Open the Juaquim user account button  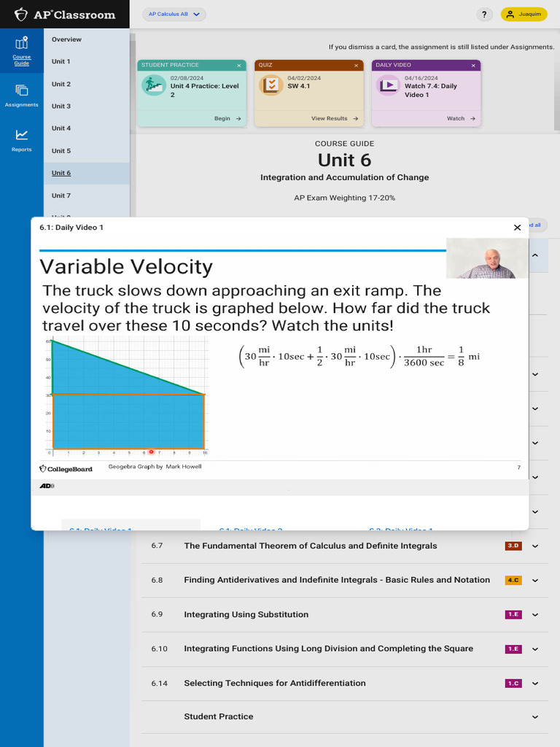524,15
